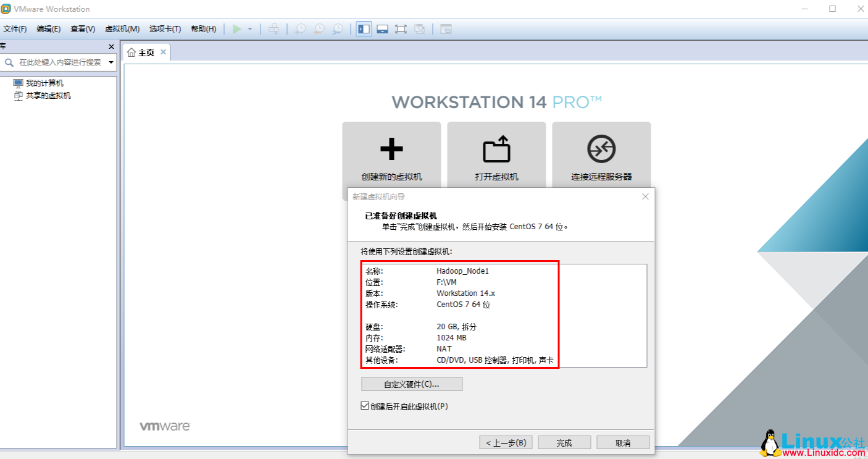Select the 连接远程服务器 icon
Screen dimensions: 868x459
tap(601, 148)
